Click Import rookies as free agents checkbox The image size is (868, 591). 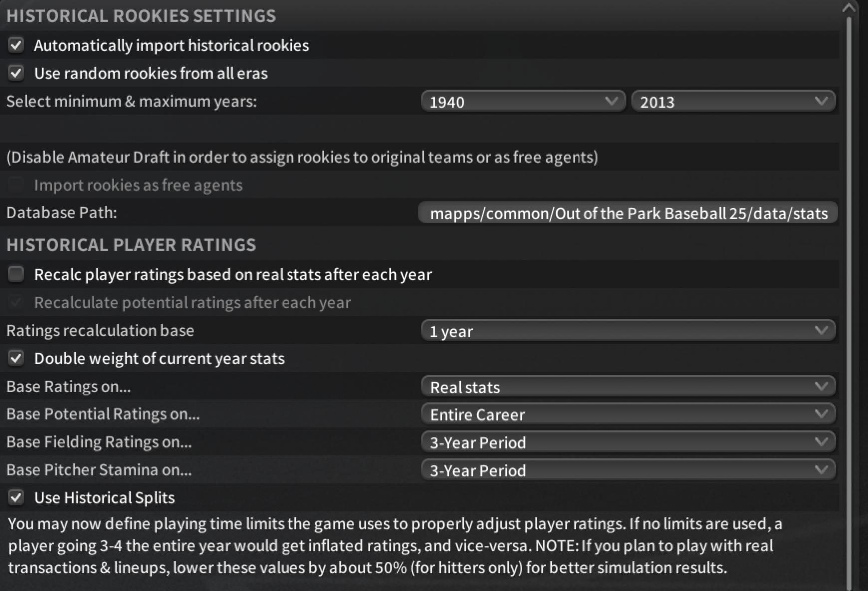click(x=16, y=185)
